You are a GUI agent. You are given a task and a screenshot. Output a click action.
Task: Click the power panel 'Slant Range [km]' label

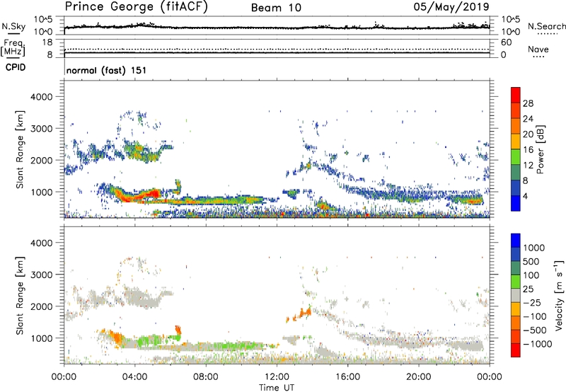(x=20, y=149)
